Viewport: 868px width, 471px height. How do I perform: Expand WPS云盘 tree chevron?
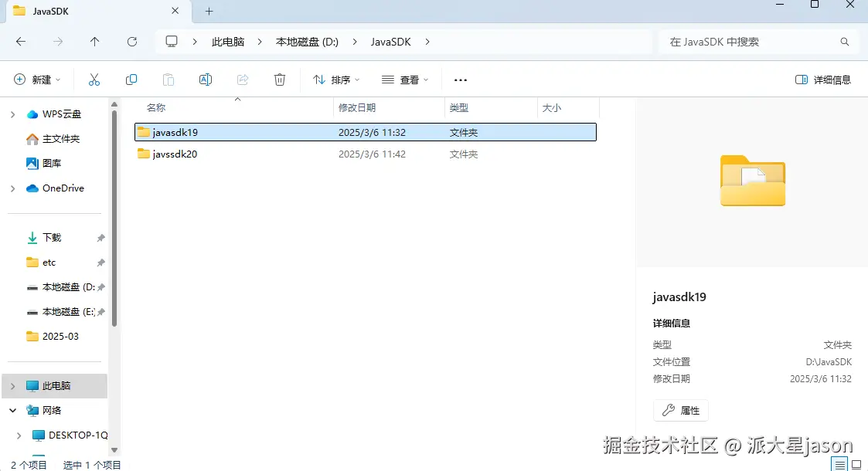pyautogui.click(x=12, y=114)
